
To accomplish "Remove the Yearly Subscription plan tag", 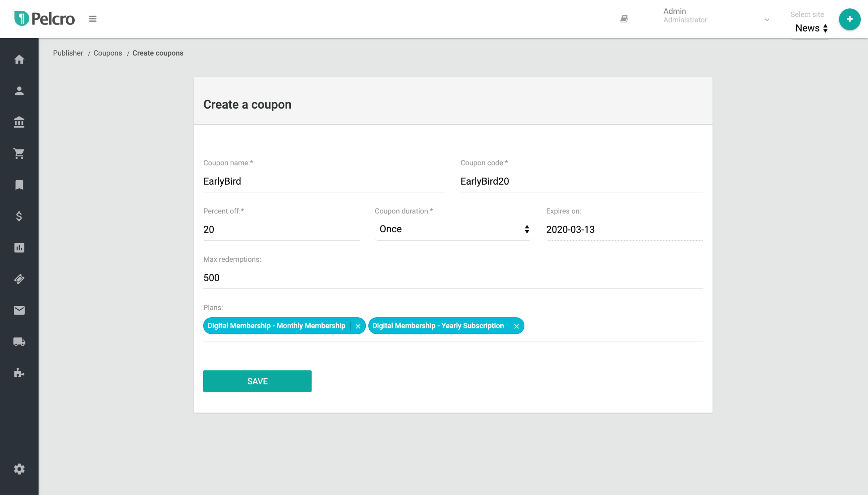I will pyautogui.click(x=516, y=326).
